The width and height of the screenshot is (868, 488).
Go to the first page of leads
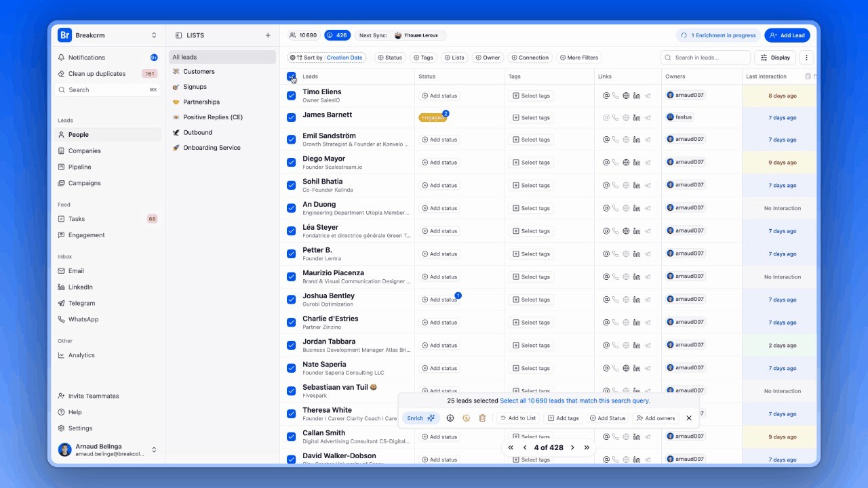coord(511,447)
